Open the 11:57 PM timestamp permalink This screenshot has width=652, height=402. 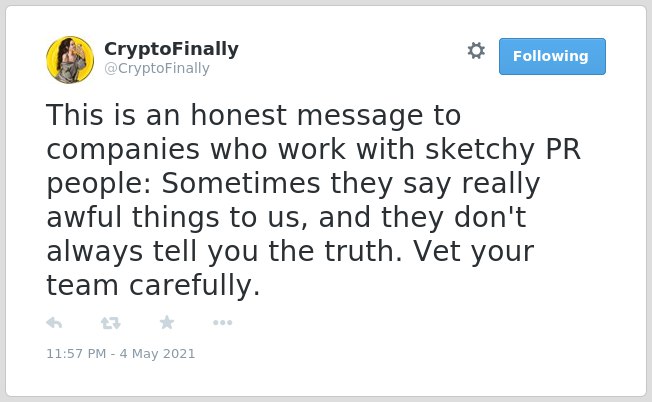(76, 353)
